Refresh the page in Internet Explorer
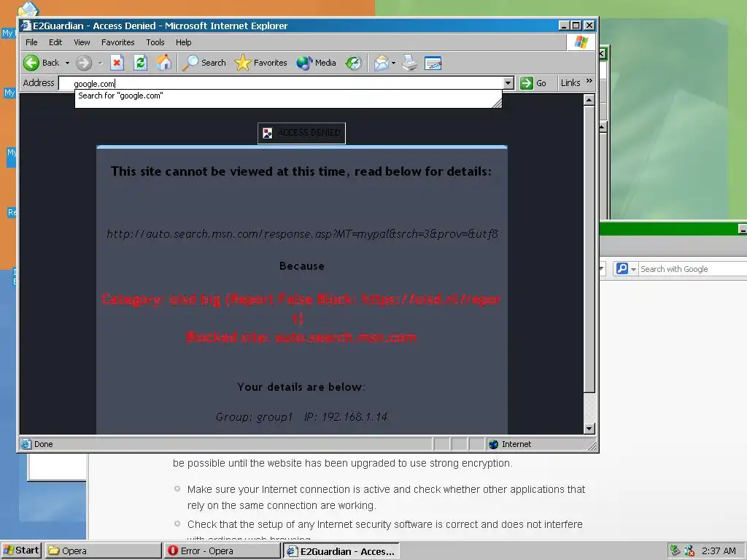 [x=140, y=63]
